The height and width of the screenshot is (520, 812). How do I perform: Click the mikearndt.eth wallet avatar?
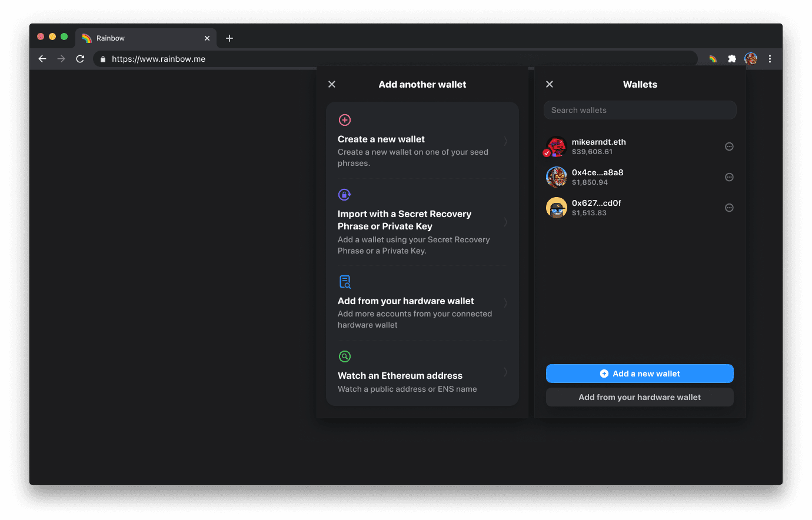(x=556, y=146)
